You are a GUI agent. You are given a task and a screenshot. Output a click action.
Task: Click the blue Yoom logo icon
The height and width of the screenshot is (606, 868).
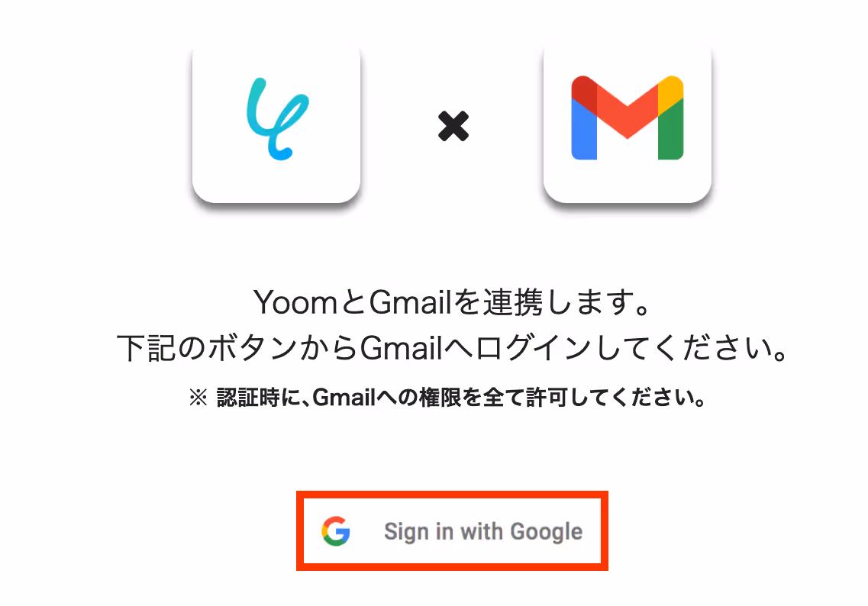point(278,119)
